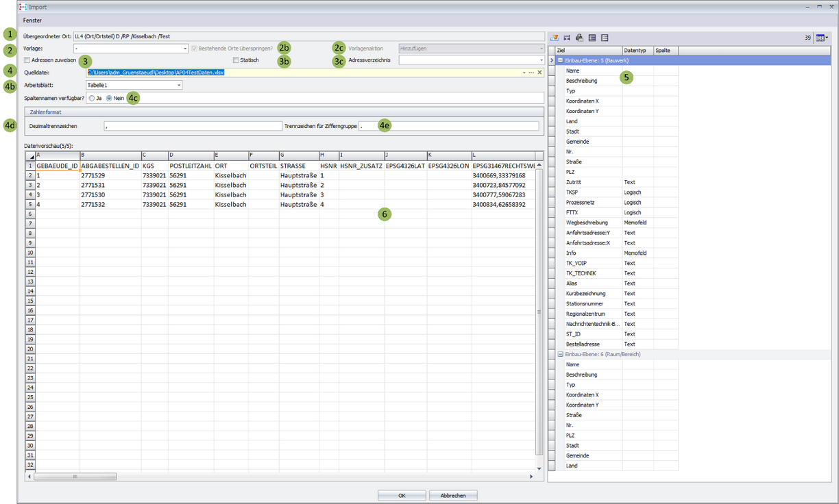
Task: Click row header 10 in preview grid
Action: [x=30, y=253]
